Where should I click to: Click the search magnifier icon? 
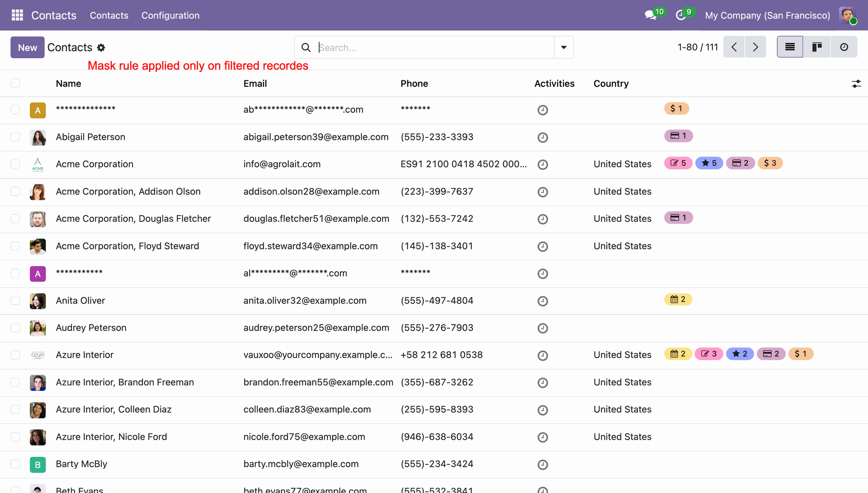click(x=306, y=47)
